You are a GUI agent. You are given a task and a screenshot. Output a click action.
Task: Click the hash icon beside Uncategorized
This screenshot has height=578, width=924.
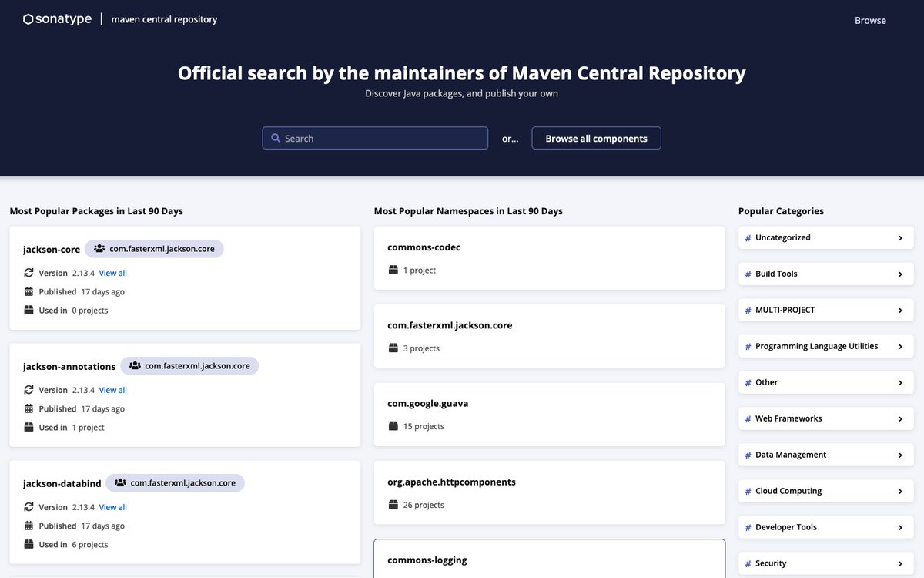click(748, 238)
